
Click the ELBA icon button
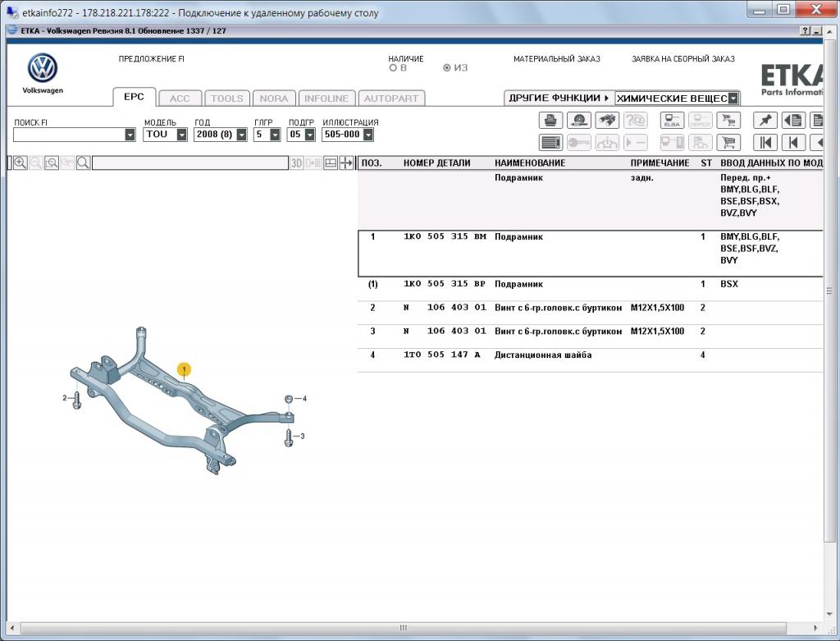tap(672, 120)
